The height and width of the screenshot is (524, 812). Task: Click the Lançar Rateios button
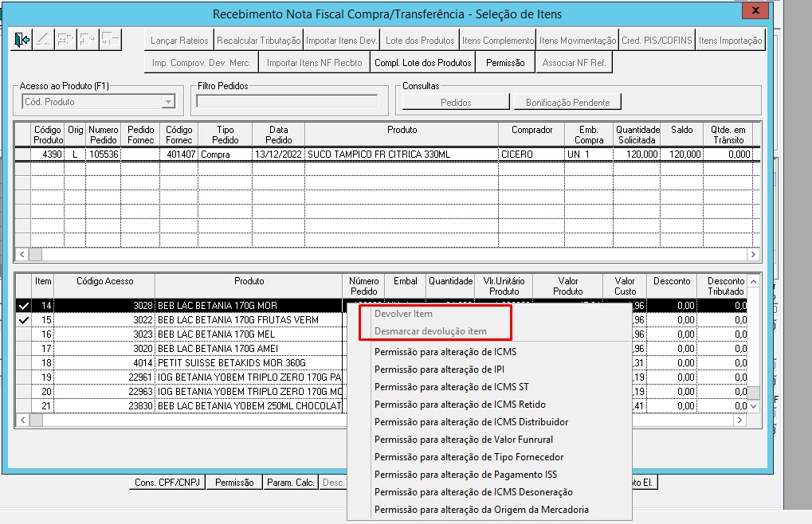178,41
